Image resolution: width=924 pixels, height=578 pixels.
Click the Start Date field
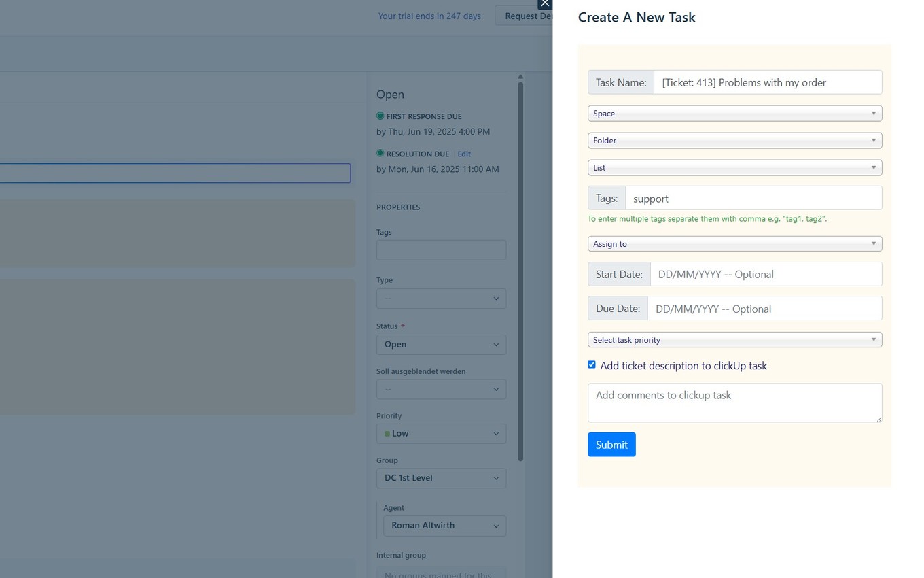(766, 274)
